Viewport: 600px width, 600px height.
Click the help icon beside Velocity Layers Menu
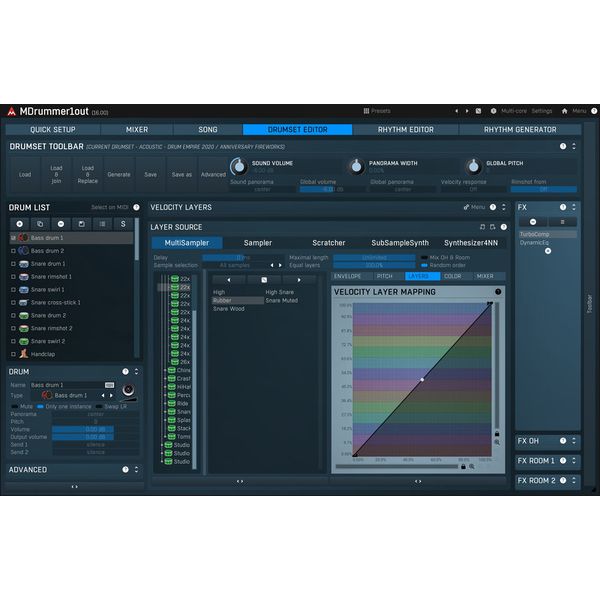pyautogui.click(x=493, y=207)
